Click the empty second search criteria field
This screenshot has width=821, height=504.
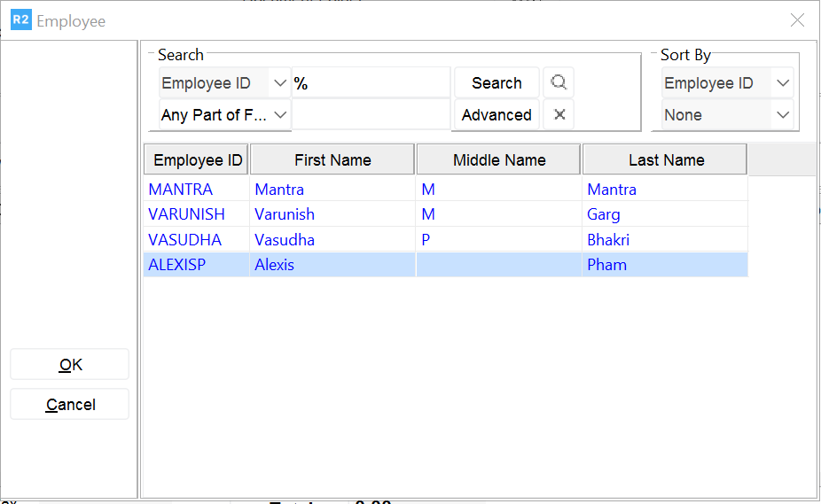click(x=371, y=115)
